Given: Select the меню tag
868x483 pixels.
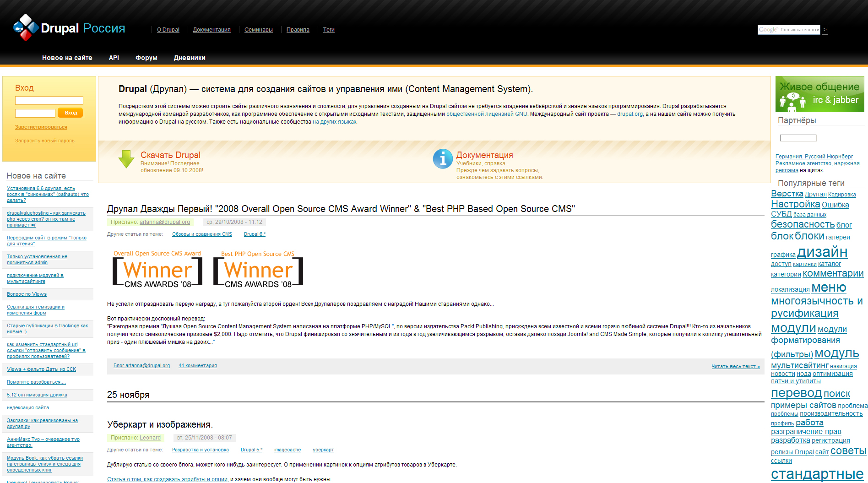Looking at the screenshot, I should point(829,288).
